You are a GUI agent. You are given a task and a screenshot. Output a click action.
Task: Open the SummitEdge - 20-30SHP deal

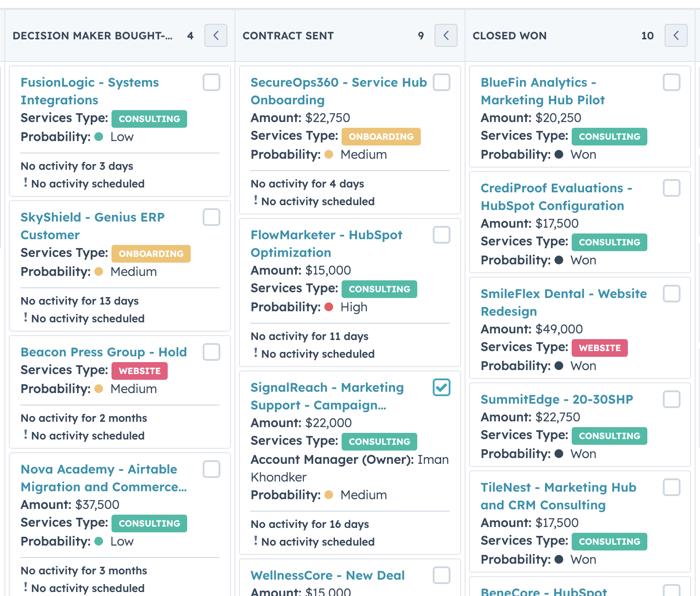pos(557,399)
